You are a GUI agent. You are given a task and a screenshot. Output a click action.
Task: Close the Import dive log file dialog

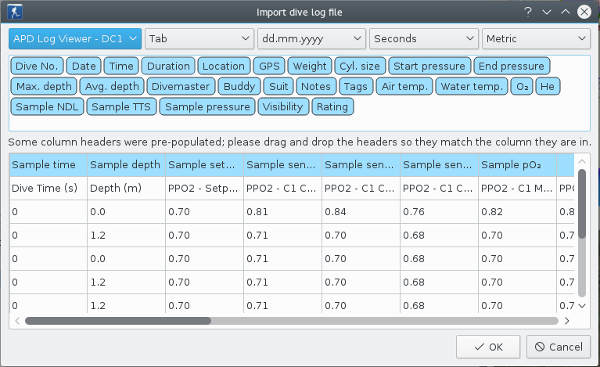[x=584, y=12]
